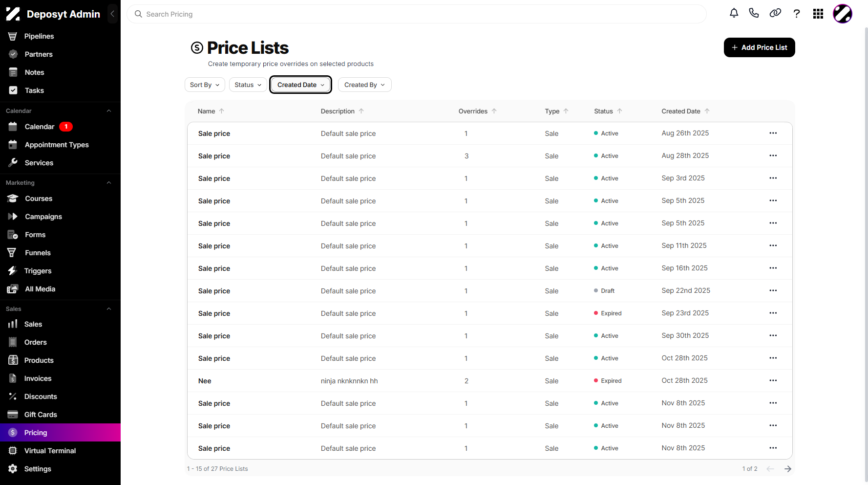Open the user profile avatar
This screenshot has height=485, width=868.
(843, 14)
